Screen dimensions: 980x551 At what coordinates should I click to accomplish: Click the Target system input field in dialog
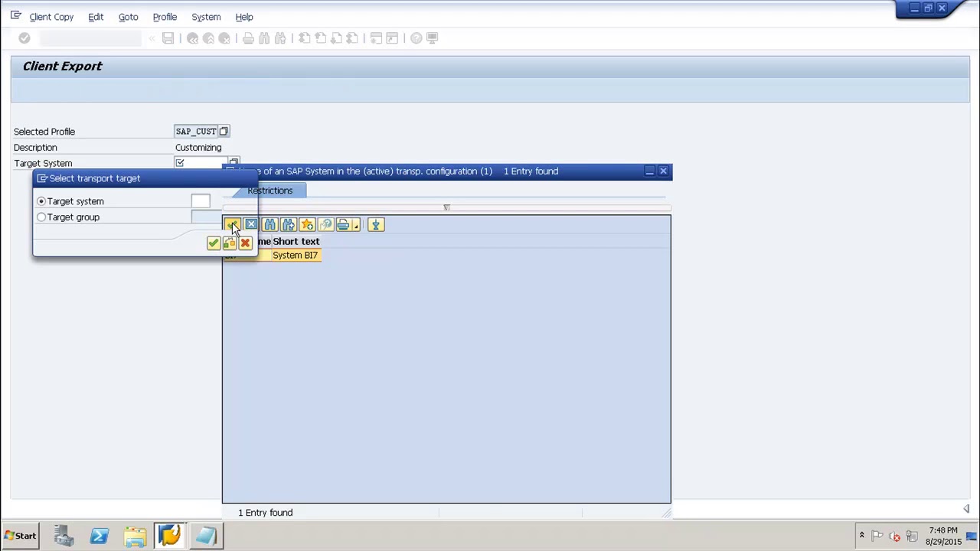pyautogui.click(x=200, y=201)
